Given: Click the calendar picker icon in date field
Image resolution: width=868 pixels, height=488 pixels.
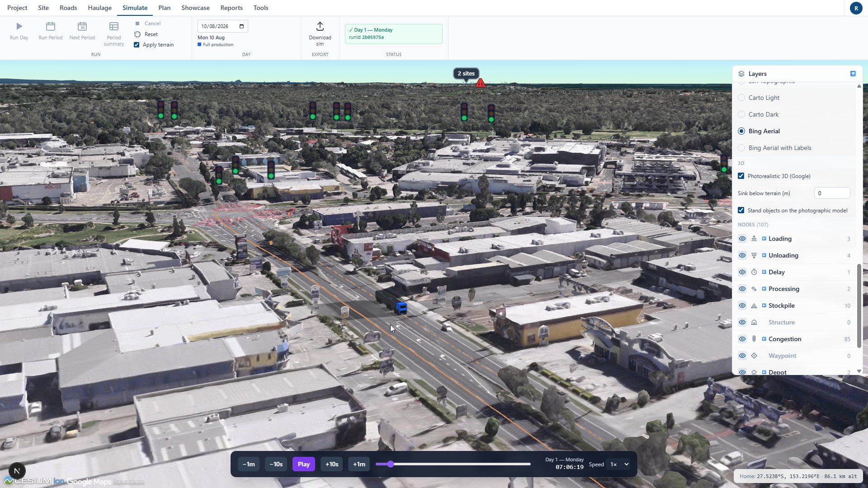Looking at the screenshot, I should click(241, 26).
